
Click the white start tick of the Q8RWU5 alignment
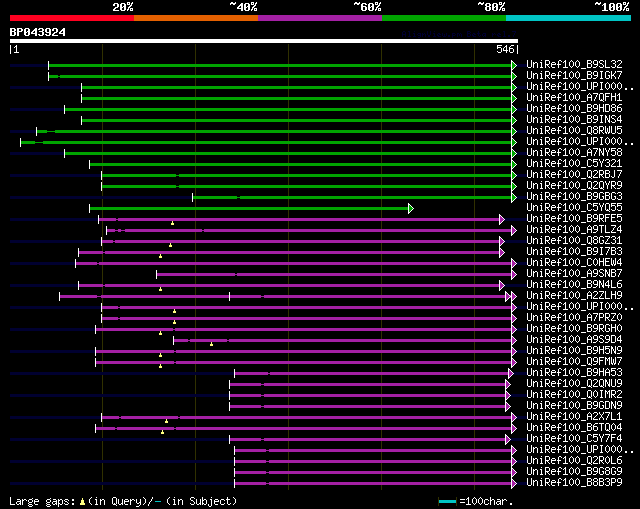pyautogui.click(x=36, y=131)
